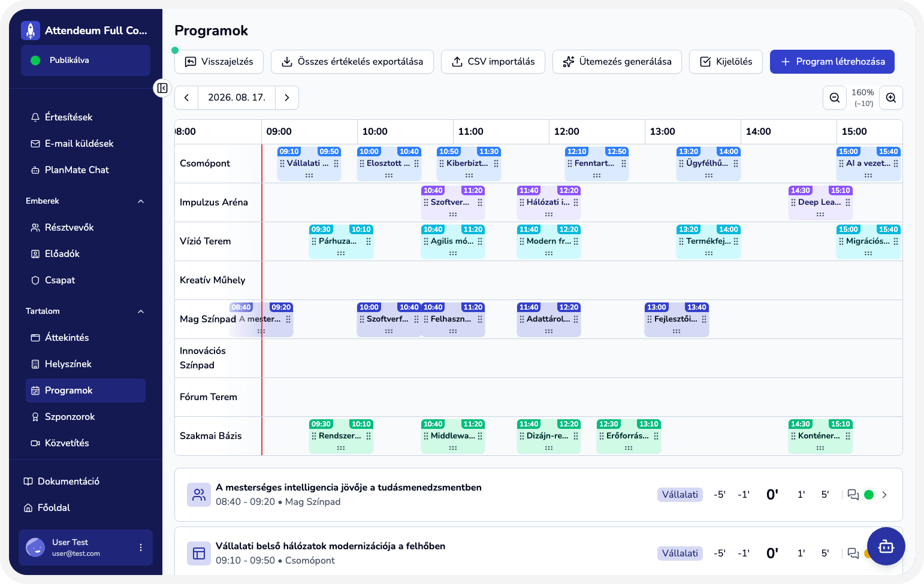Collapse the Tartalom section
This screenshot has height=584, width=924.
tap(141, 311)
